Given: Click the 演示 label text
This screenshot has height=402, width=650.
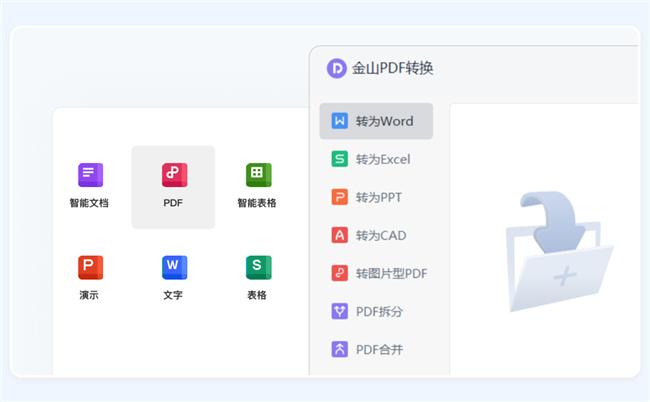Looking at the screenshot, I should click(x=89, y=295).
